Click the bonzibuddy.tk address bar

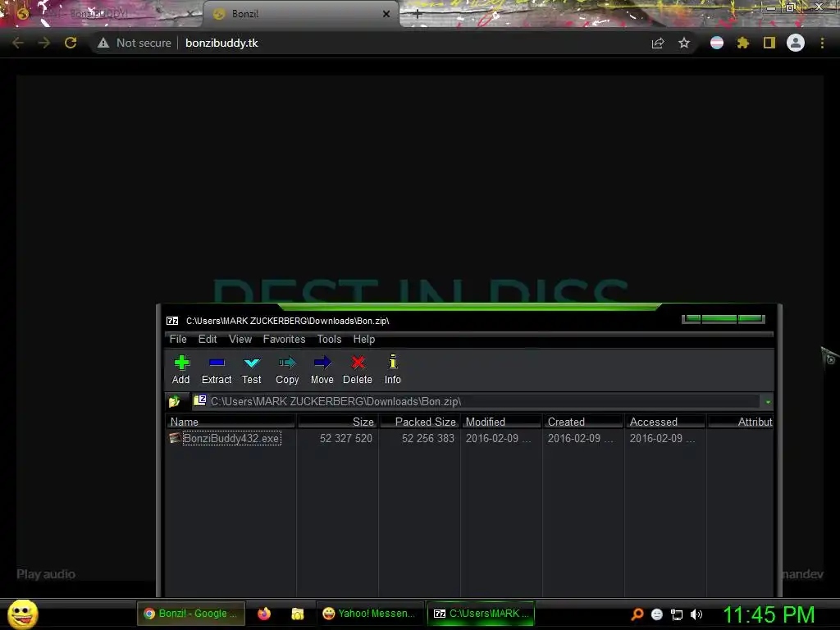coord(221,43)
